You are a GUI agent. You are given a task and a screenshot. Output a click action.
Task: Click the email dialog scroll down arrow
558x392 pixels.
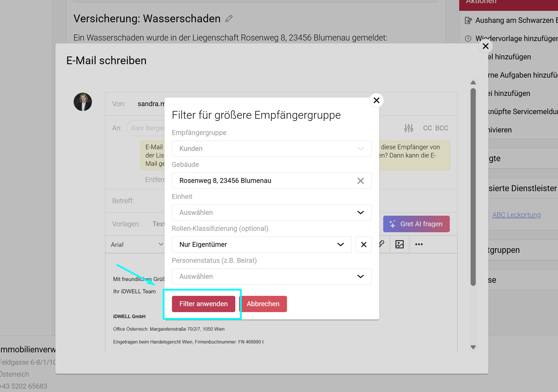tap(473, 347)
